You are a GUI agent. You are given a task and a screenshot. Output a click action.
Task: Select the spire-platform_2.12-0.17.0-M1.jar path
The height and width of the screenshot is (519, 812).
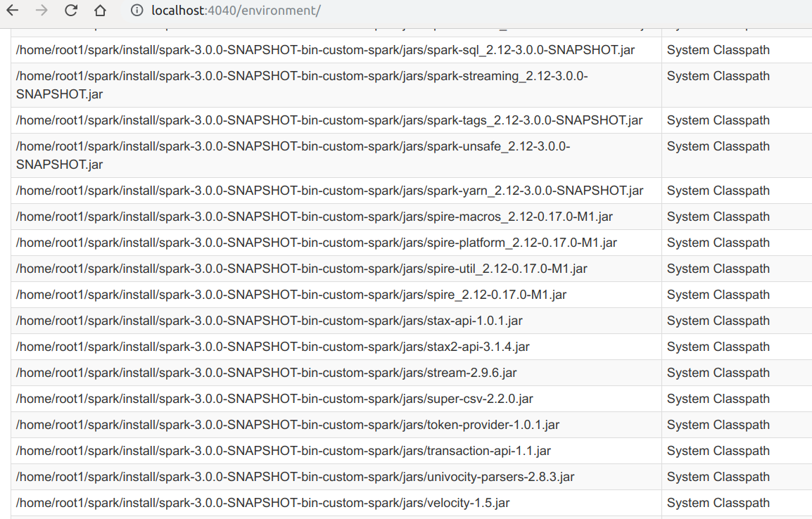click(317, 243)
